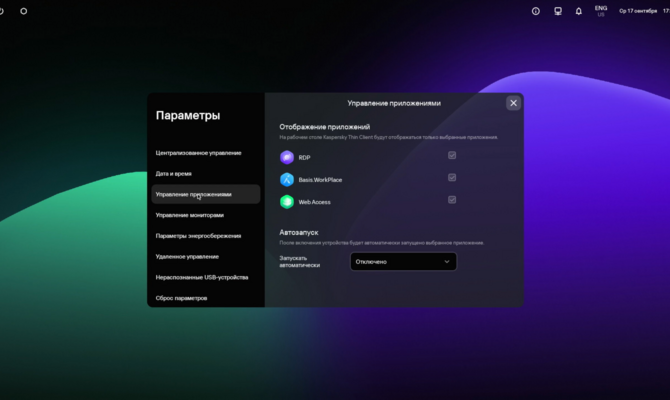Toggle the RDP display checkbox
The height and width of the screenshot is (400, 670).
click(x=452, y=155)
